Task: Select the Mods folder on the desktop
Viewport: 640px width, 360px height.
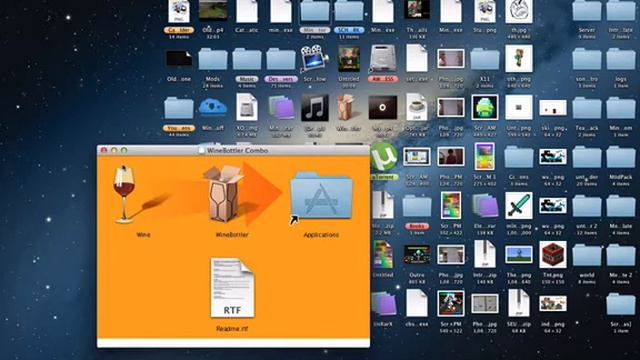Action: [x=213, y=60]
